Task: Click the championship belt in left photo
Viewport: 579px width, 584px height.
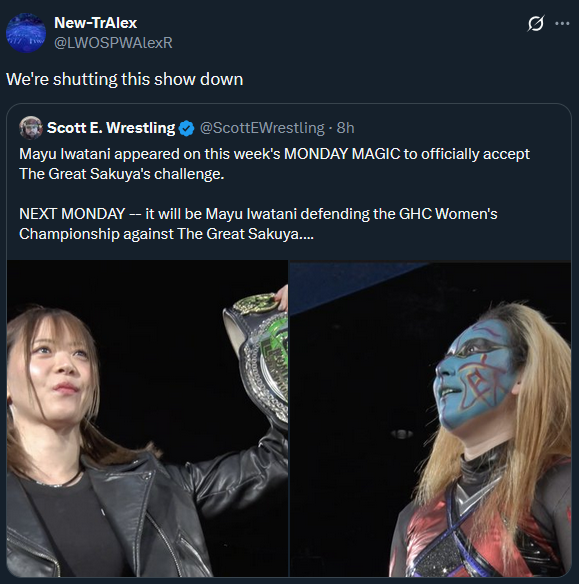Action: [259, 358]
